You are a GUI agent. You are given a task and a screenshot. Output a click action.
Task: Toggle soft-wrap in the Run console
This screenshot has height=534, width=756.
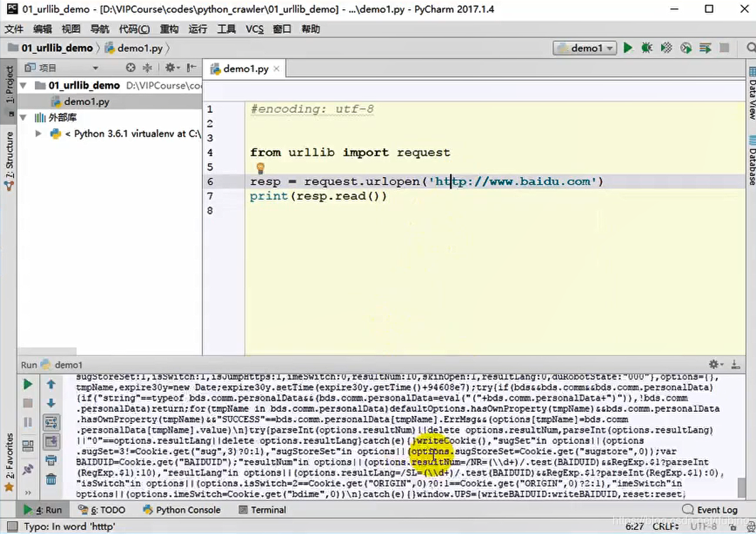click(x=50, y=423)
